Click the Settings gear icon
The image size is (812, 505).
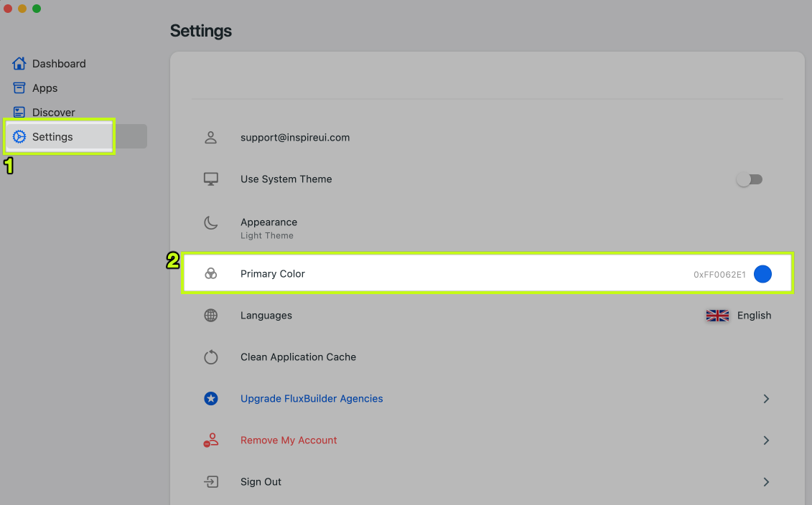[x=19, y=137]
